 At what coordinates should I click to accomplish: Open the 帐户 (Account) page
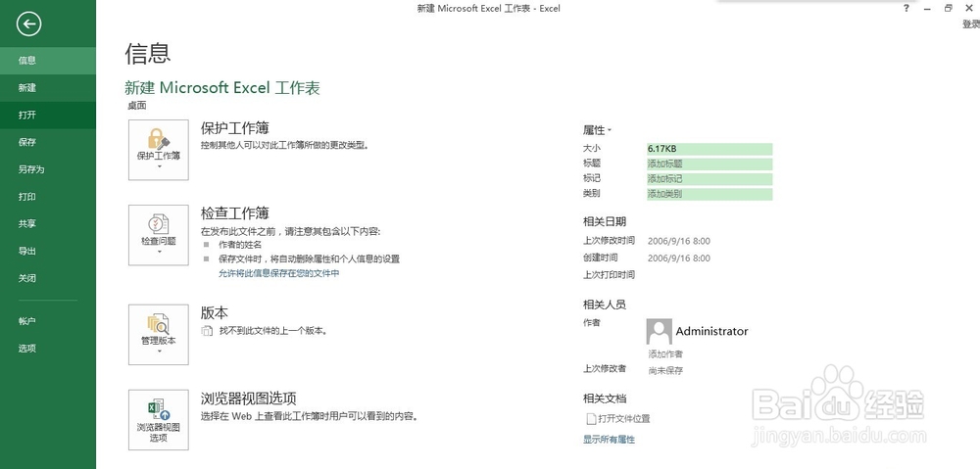click(47, 321)
